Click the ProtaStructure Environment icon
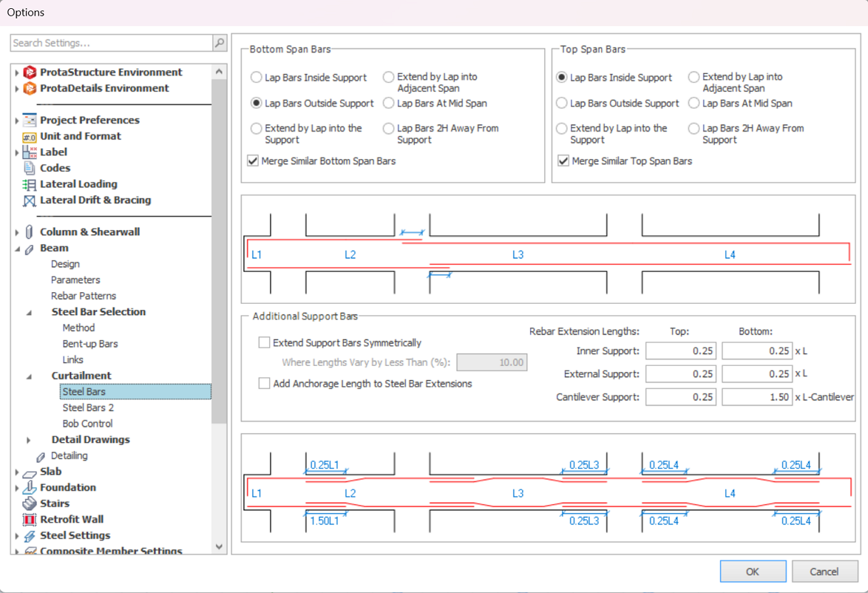 click(x=30, y=72)
